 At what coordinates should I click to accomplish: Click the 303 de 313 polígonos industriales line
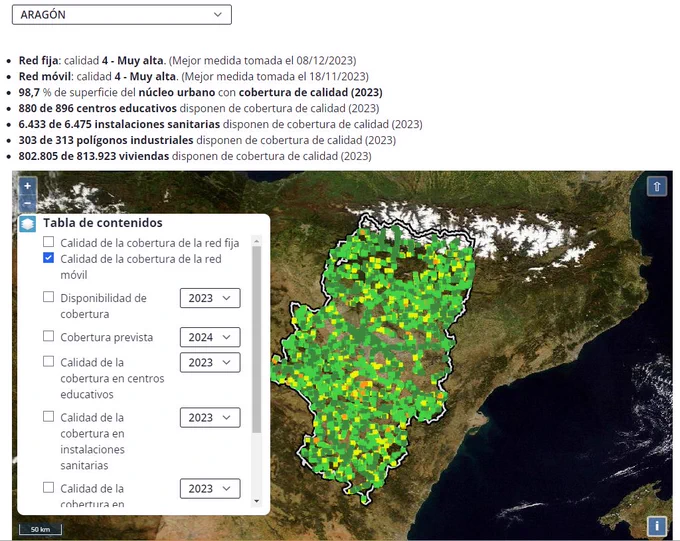click(x=207, y=140)
